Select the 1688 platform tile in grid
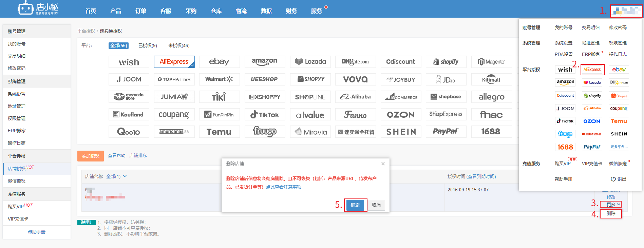The image size is (644, 248). pyautogui.click(x=492, y=132)
